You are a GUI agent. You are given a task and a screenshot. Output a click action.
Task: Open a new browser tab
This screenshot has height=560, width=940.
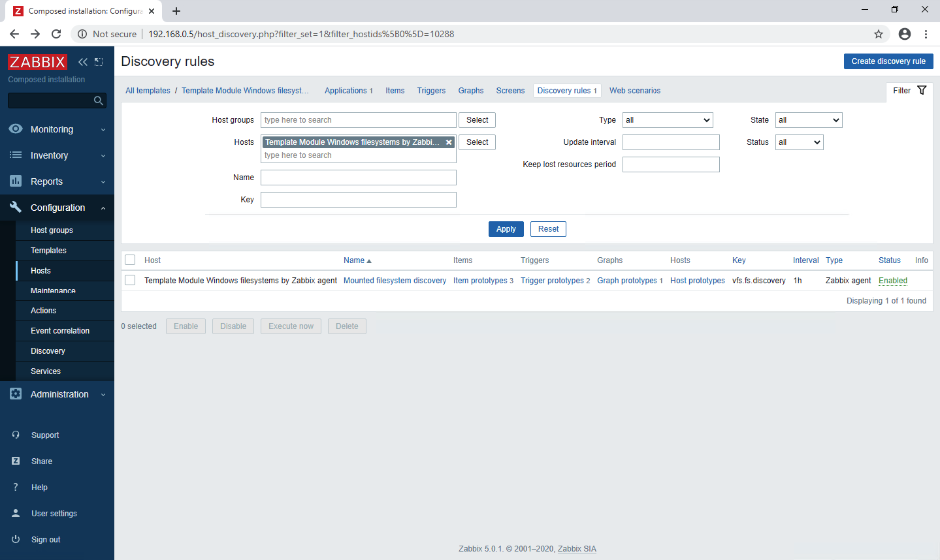(x=176, y=11)
